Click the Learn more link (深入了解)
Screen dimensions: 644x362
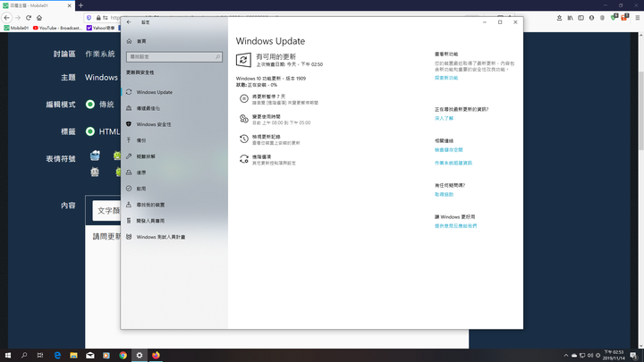[x=444, y=118]
